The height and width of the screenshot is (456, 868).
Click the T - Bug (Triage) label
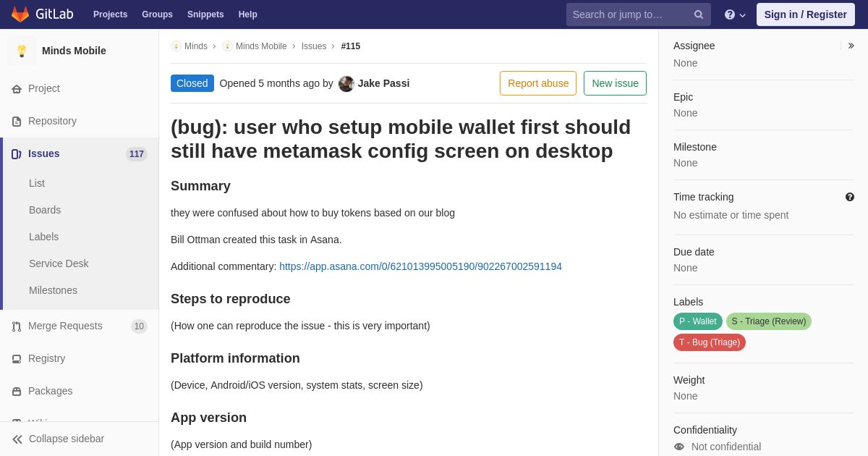[710, 342]
